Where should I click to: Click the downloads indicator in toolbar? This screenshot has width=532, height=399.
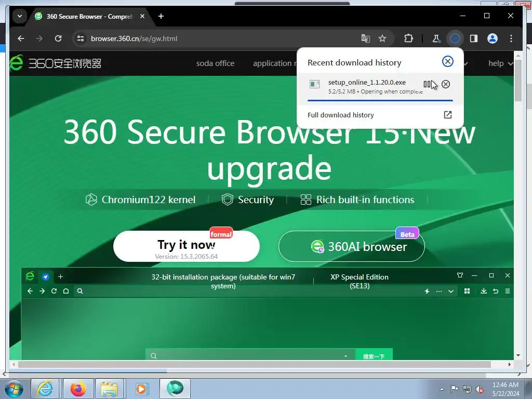click(x=455, y=38)
